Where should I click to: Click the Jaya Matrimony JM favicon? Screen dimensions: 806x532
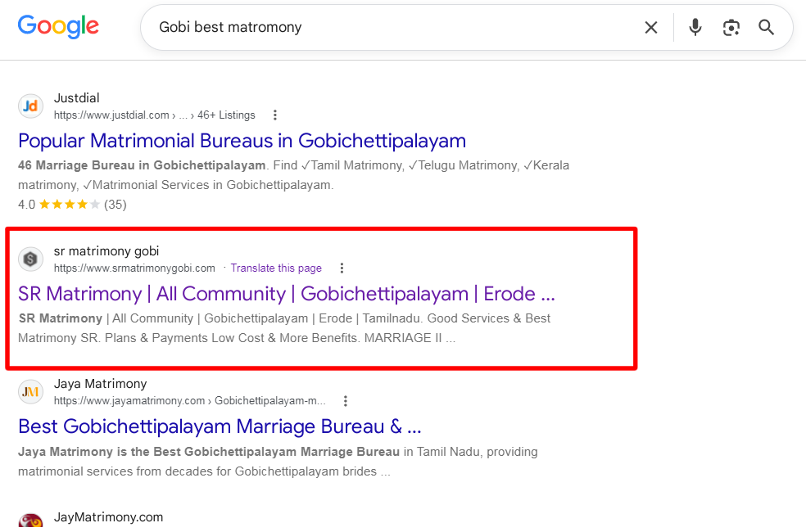pyautogui.click(x=31, y=392)
